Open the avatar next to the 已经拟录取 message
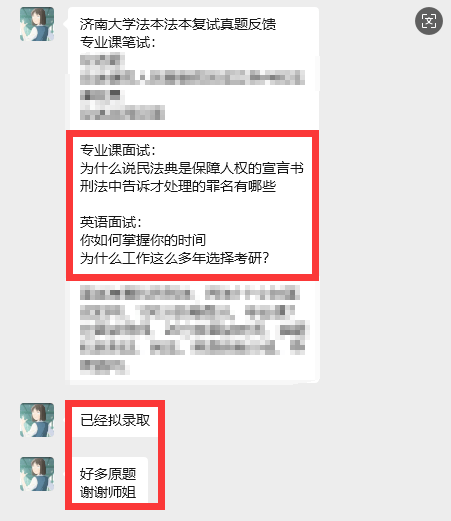 (x=37, y=420)
